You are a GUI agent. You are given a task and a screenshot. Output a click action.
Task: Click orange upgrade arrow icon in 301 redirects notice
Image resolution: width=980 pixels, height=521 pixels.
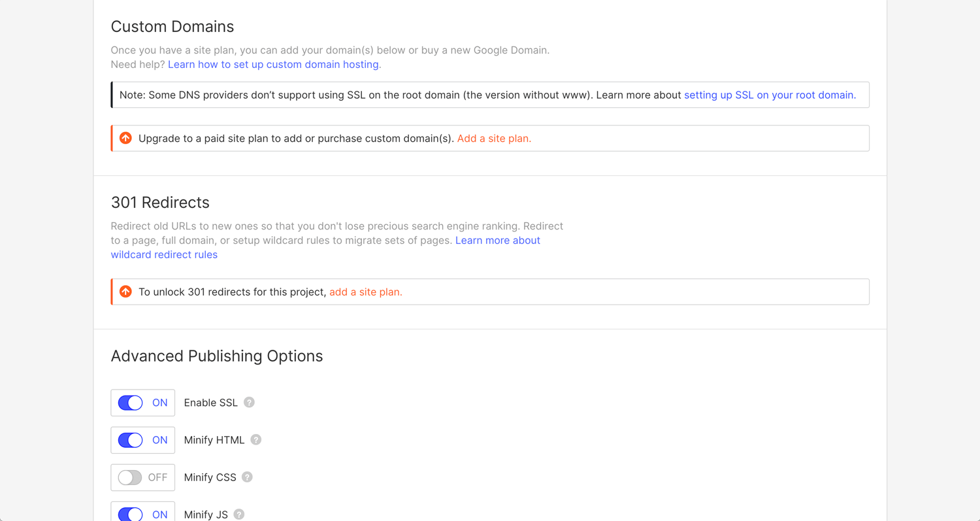tap(125, 292)
